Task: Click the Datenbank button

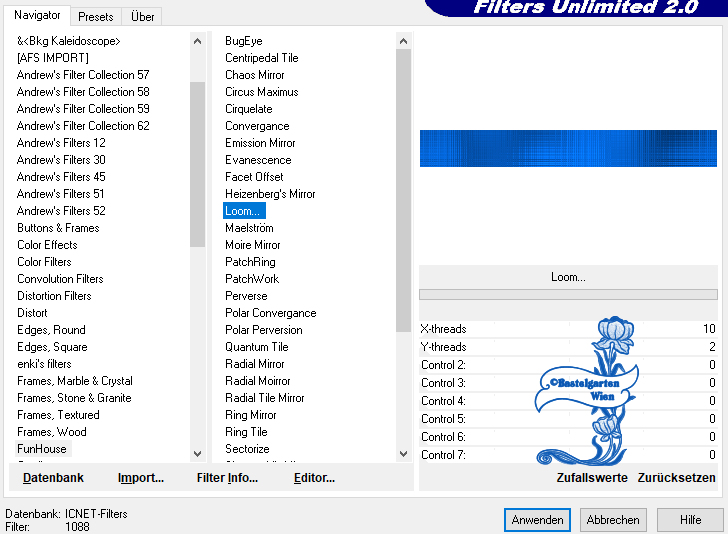Action: click(x=53, y=478)
